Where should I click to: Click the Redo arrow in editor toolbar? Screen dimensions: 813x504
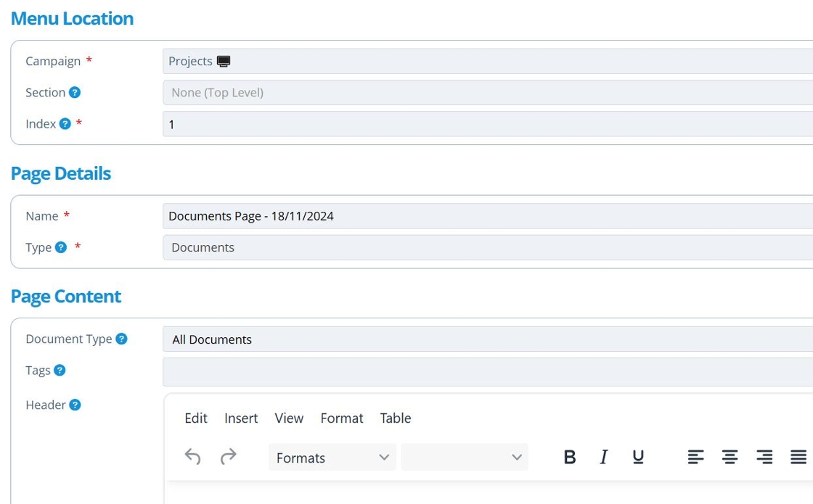[x=228, y=457]
